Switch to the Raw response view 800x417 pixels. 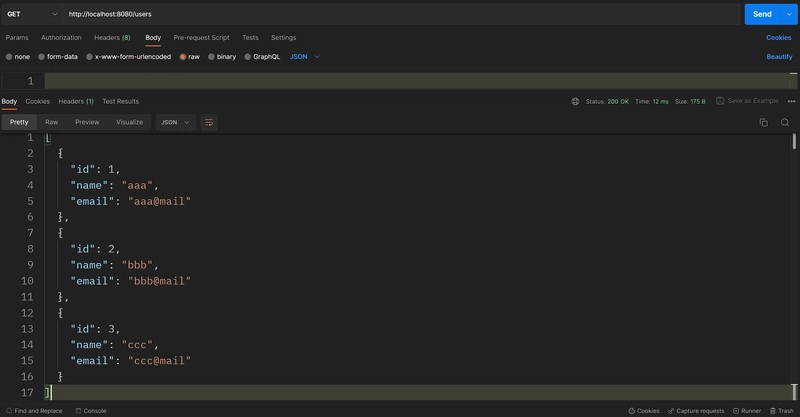[52, 122]
